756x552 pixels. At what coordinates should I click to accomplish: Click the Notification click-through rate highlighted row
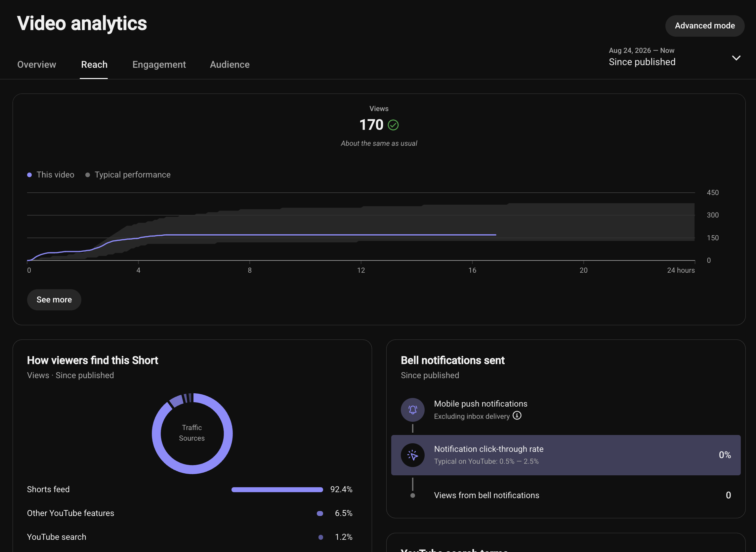point(566,455)
